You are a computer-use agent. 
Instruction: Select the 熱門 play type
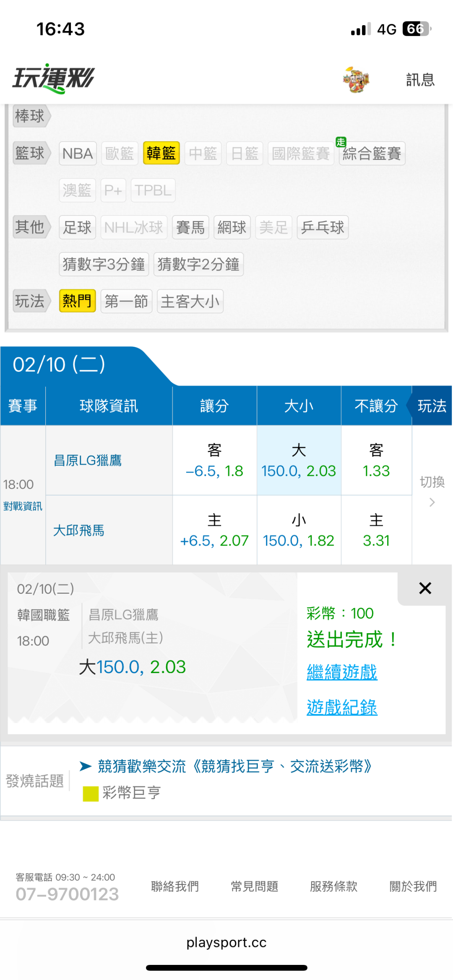[x=77, y=301]
